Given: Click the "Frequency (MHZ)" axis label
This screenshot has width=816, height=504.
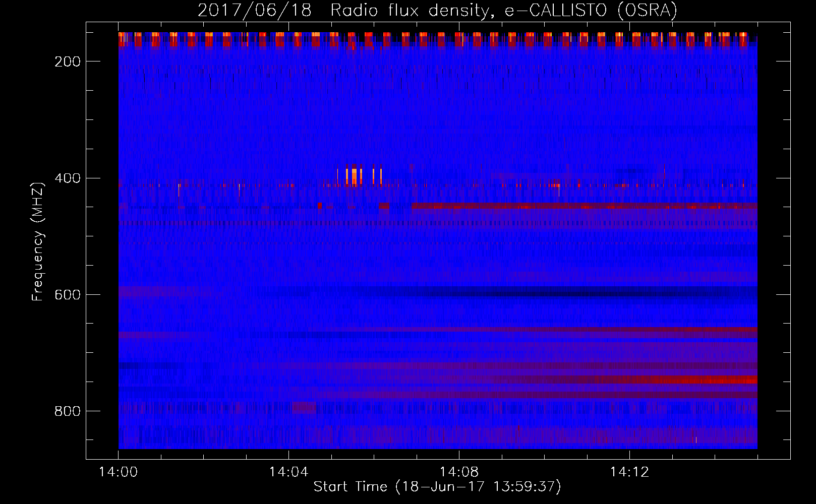Looking at the screenshot, I should pyautogui.click(x=38, y=242).
